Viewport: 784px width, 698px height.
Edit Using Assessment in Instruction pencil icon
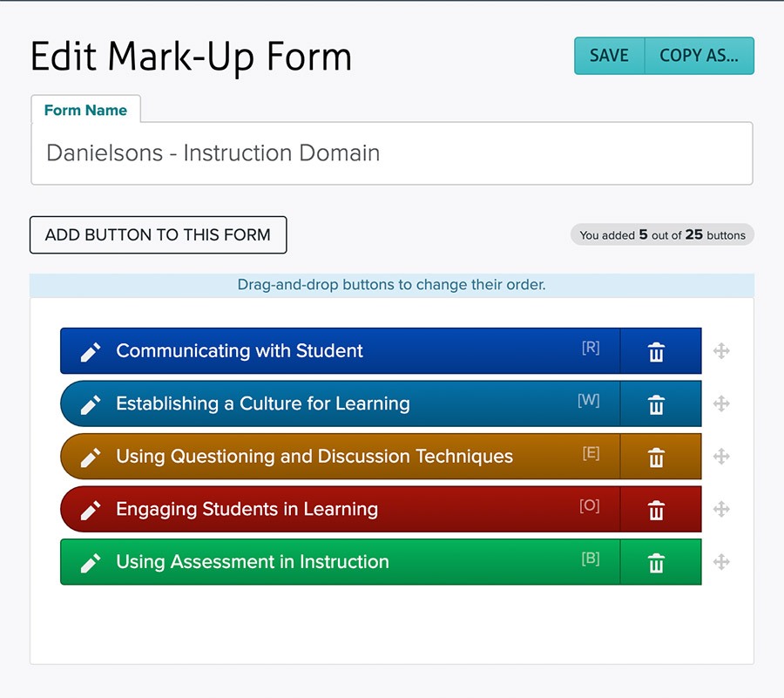coord(91,563)
